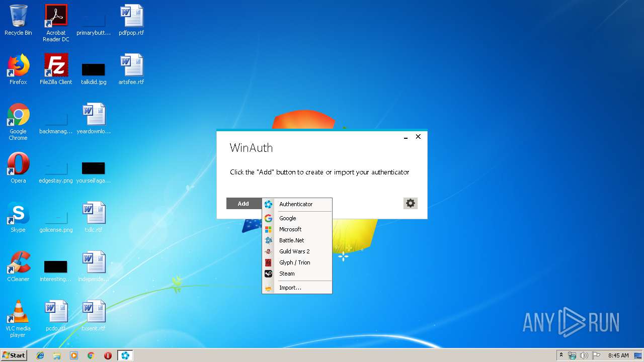Select the txsent.rtf desktop file
Viewport: 644px width, 362px height.
tap(94, 316)
